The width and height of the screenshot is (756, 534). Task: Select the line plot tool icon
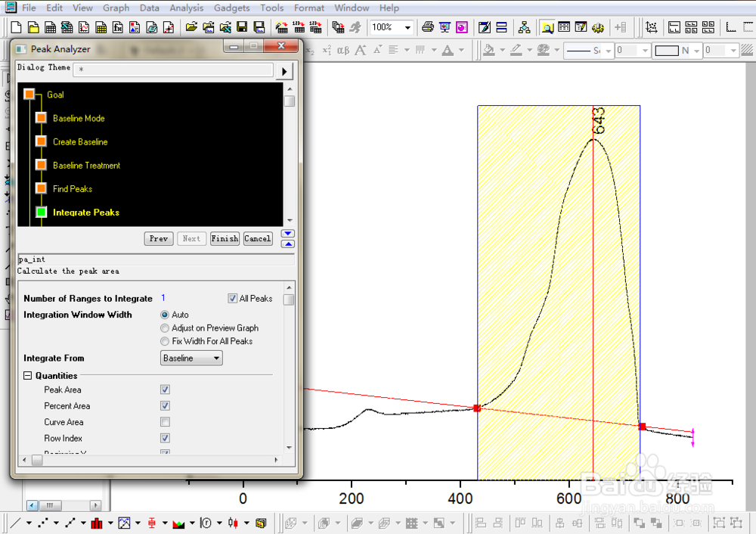pyautogui.click(x=15, y=523)
